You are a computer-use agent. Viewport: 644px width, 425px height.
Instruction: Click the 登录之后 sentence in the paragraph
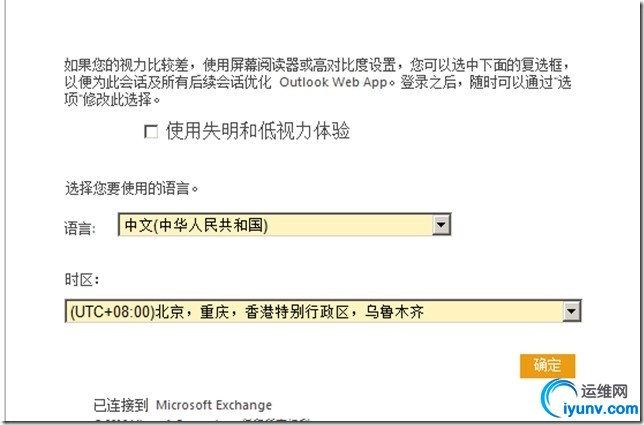click(428, 82)
